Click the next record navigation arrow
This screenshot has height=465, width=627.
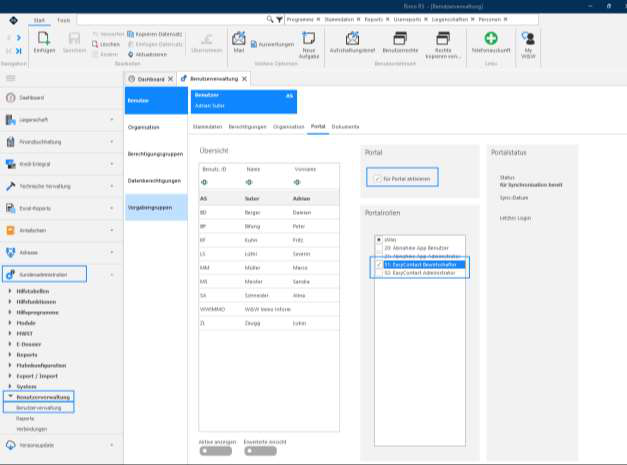(x=18, y=38)
